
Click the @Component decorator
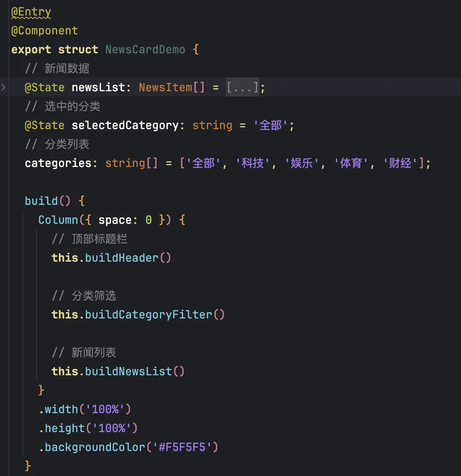coord(45,31)
